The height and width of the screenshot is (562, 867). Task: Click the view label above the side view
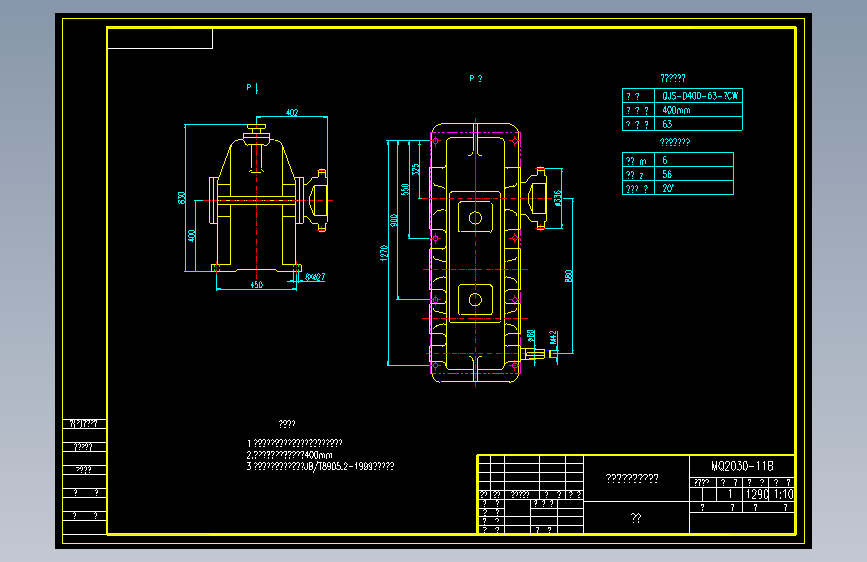click(x=252, y=87)
